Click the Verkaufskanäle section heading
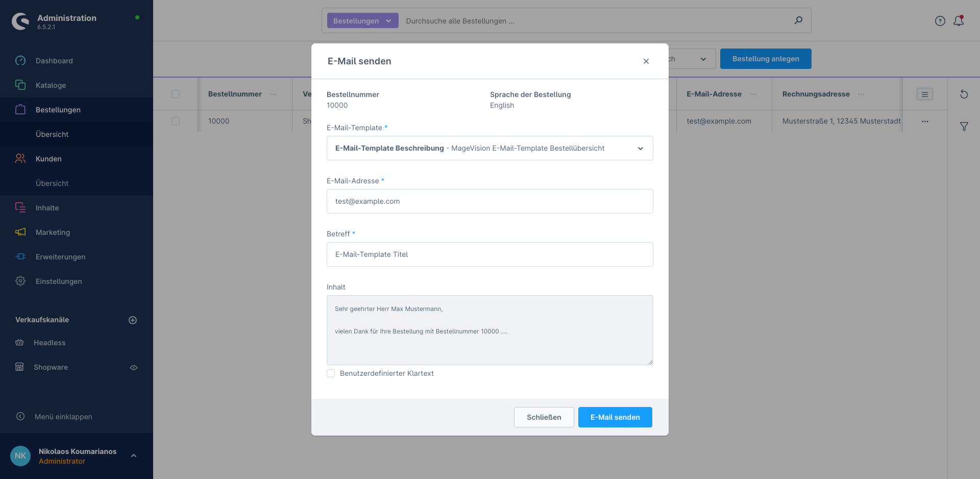The width and height of the screenshot is (980, 479). 42,320
